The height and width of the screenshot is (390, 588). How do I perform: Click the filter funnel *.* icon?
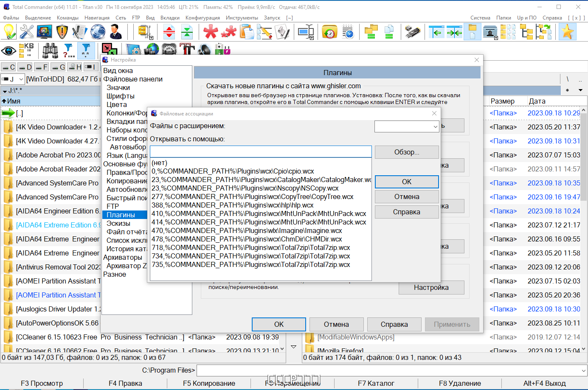pos(86,51)
